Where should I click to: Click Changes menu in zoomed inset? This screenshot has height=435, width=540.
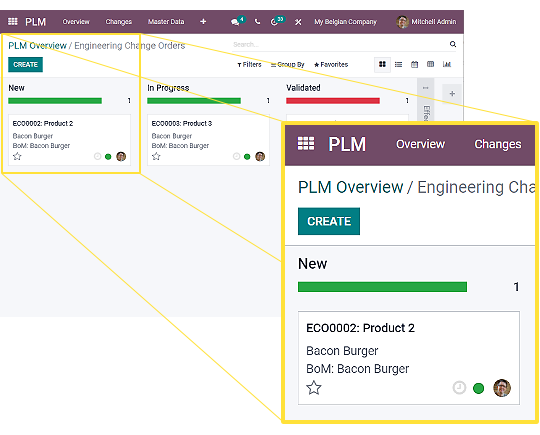tap(498, 144)
